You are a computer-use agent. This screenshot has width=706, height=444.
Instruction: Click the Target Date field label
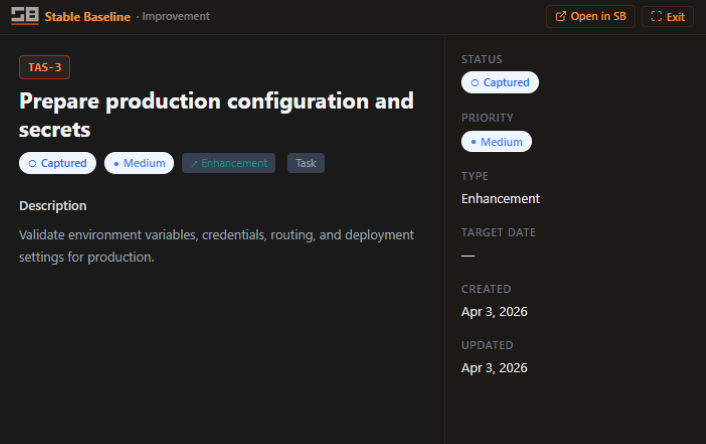pyautogui.click(x=498, y=232)
